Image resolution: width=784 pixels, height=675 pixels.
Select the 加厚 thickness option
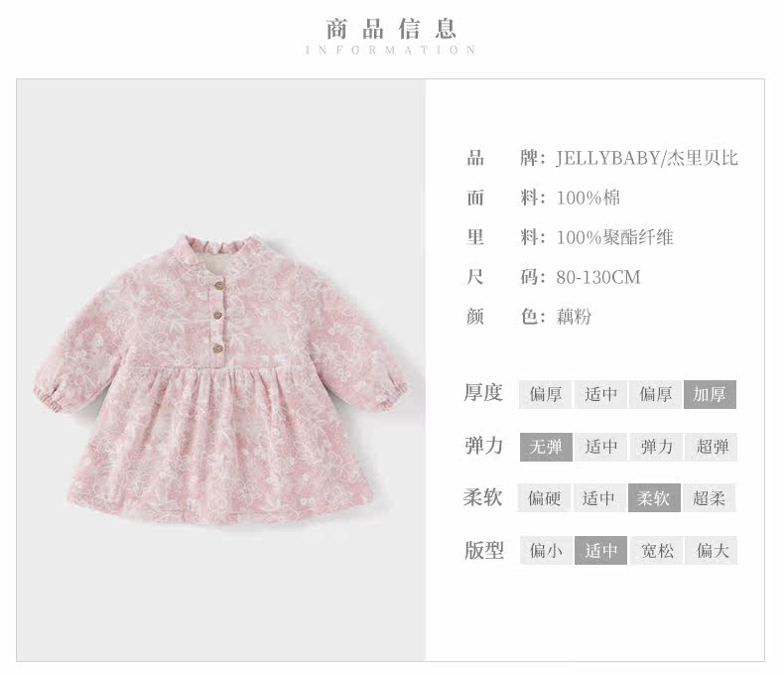coord(710,394)
